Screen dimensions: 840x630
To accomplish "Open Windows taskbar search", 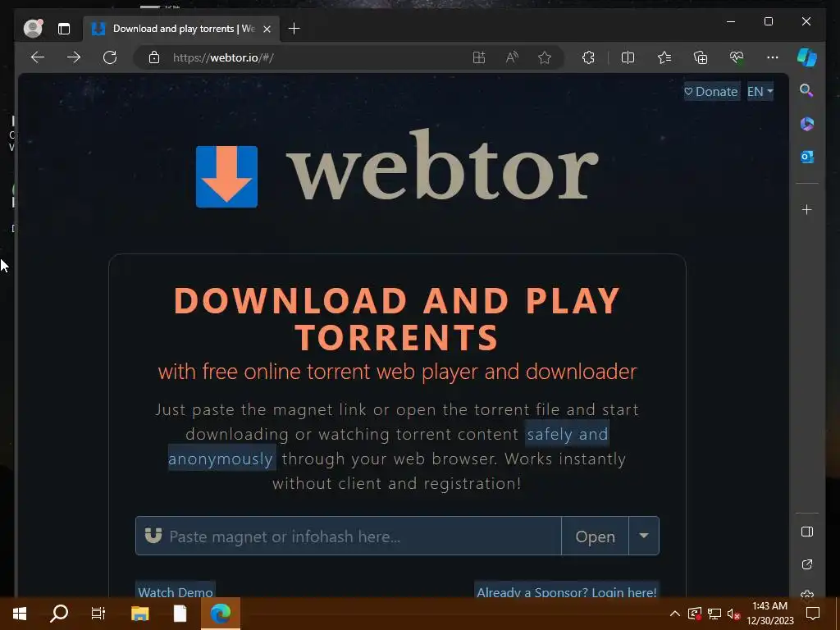I will tap(59, 614).
